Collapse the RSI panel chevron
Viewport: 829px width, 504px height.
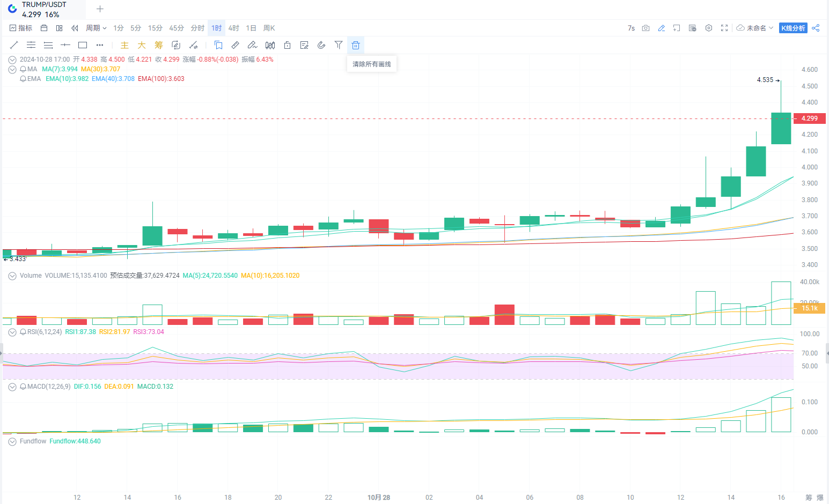[x=12, y=332]
